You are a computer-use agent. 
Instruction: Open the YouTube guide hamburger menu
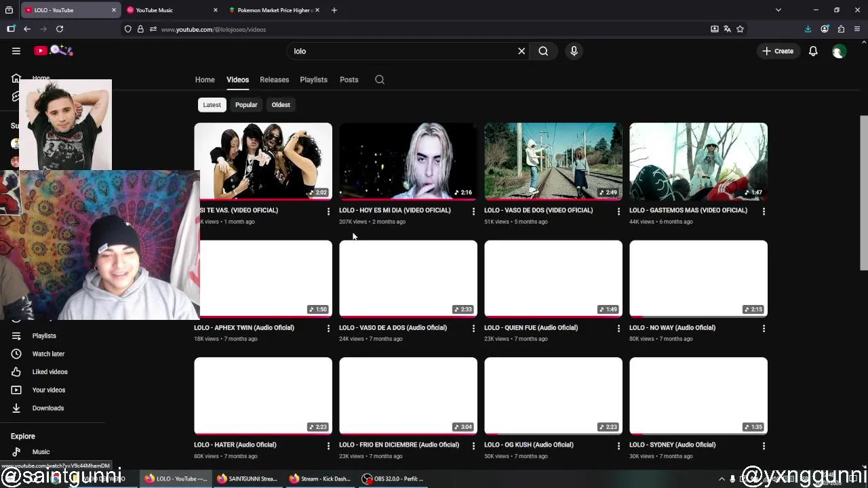pyautogui.click(x=16, y=51)
